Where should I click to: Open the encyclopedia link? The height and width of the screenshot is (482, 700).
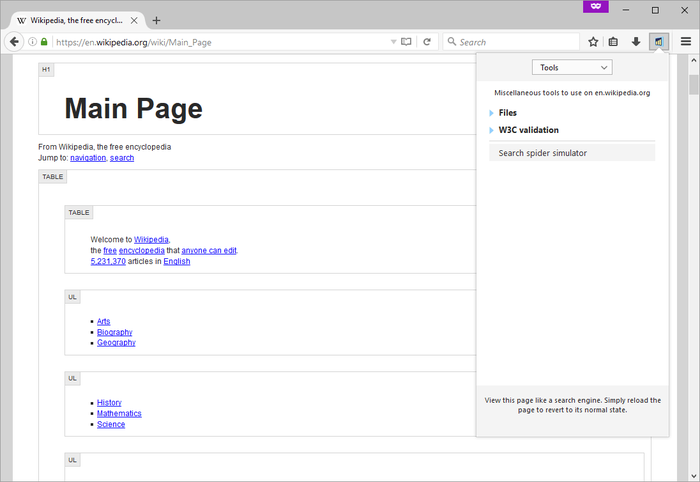[142, 250]
